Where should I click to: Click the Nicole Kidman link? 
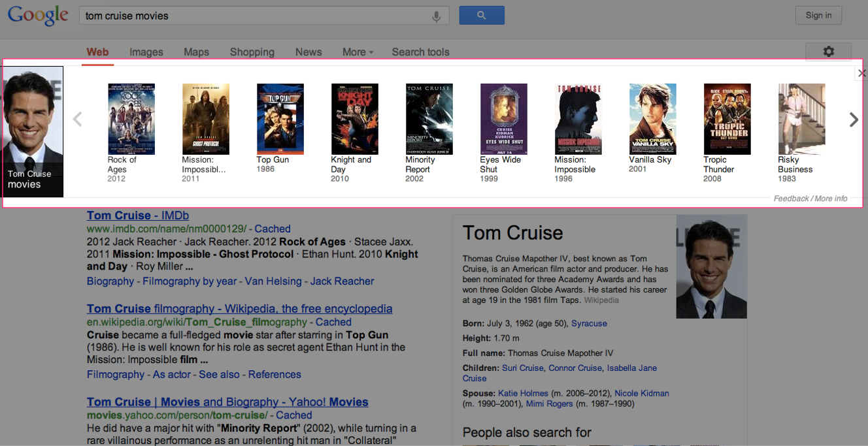pyautogui.click(x=642, y=394)
